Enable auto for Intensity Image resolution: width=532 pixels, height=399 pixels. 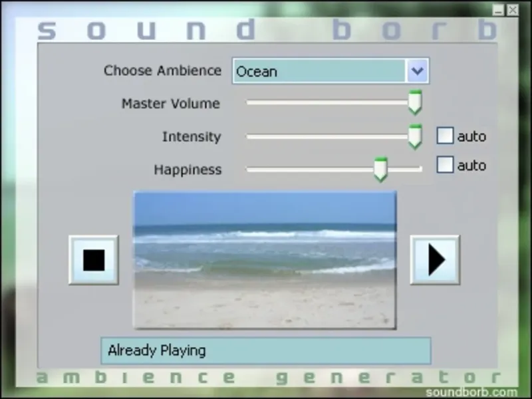[x=445, y=136]
